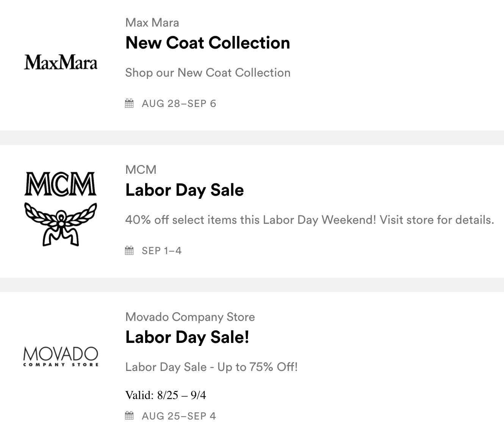This screenshot has height=440, width=504.
Task: Click the AUG 25–SEP 4 date range
Action: [179, 416]
